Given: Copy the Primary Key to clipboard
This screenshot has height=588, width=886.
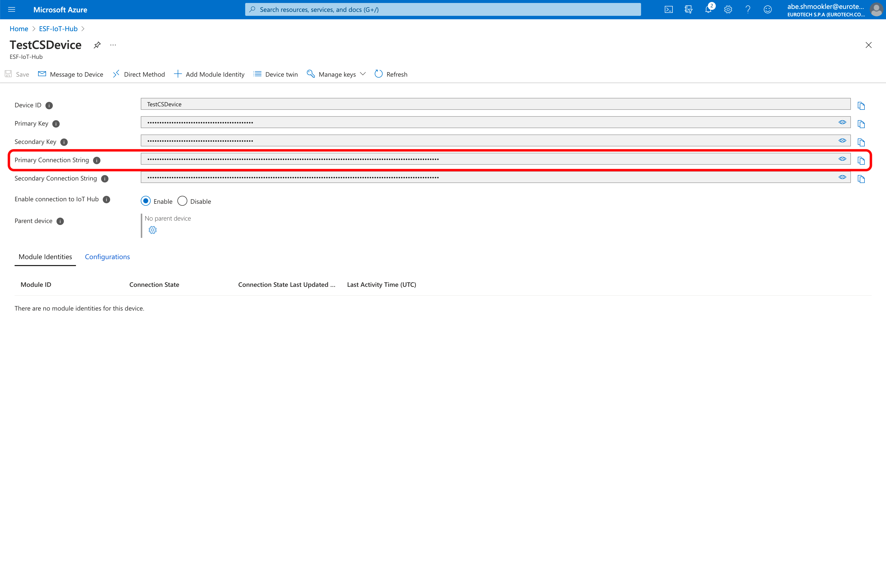Looking at the screenshot, I should 861,124.
